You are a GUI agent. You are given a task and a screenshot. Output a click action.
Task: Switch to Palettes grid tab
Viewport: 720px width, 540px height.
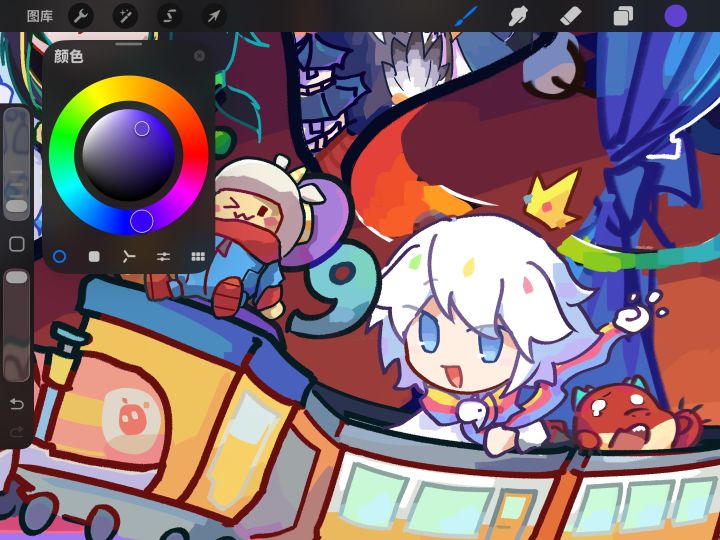[198, 256]
